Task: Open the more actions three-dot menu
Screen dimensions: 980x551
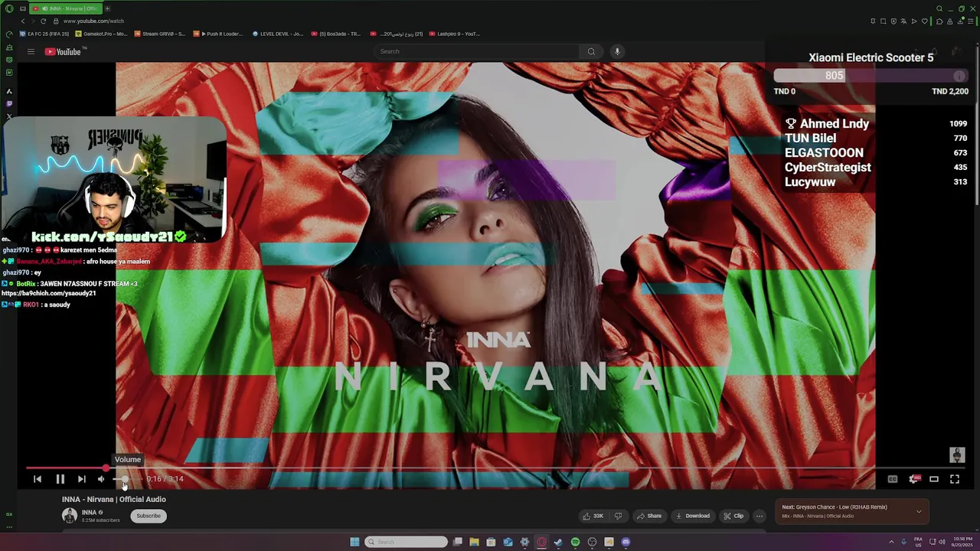Action: 759,516
